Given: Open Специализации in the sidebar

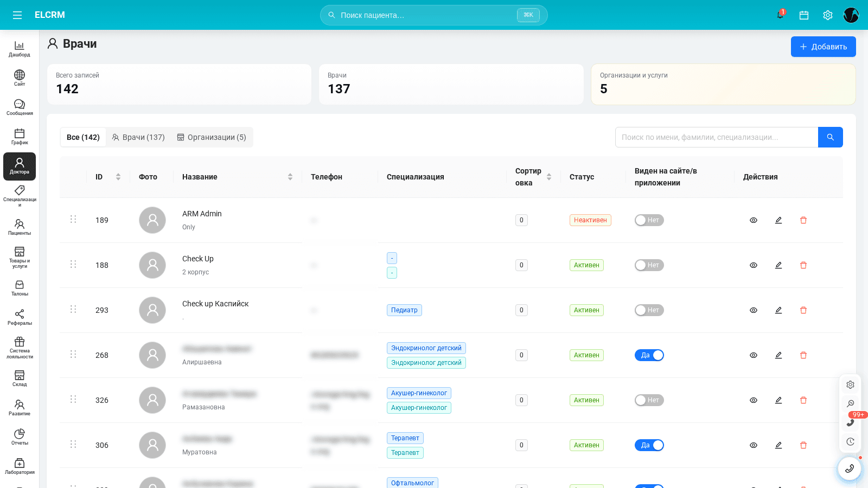Looking at the screenshot, I should click(x=20, y=196).
